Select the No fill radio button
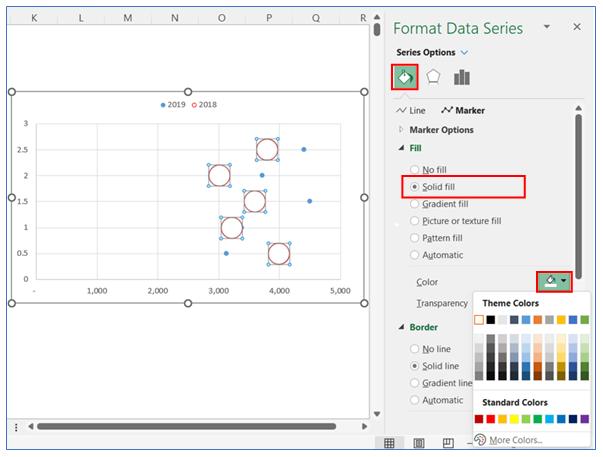The width and height of the screenshot is (603, 457). [415, 170]
